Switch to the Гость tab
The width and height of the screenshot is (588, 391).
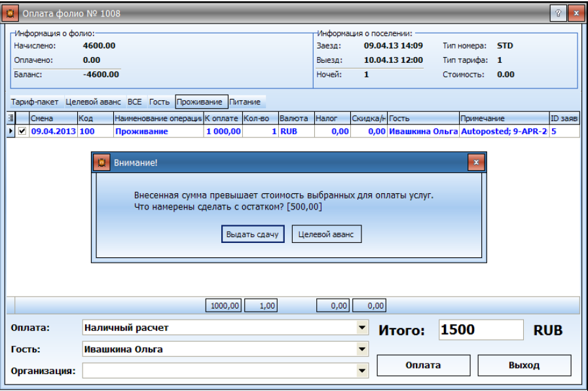coord(159,102)
